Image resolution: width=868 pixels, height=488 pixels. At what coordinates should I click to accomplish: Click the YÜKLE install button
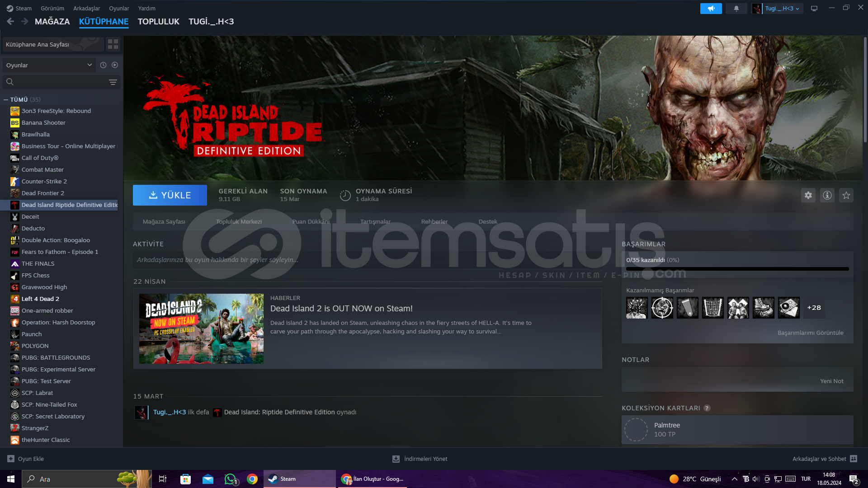[x=170, y=195]
